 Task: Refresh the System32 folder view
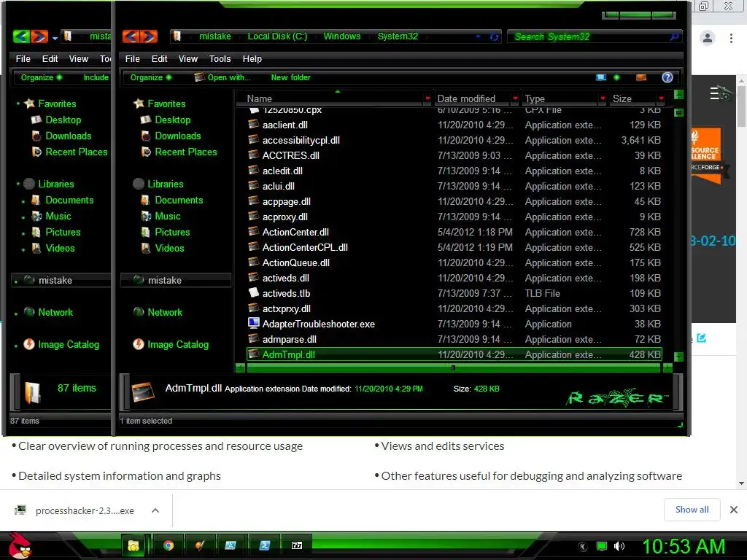(494, 36)
